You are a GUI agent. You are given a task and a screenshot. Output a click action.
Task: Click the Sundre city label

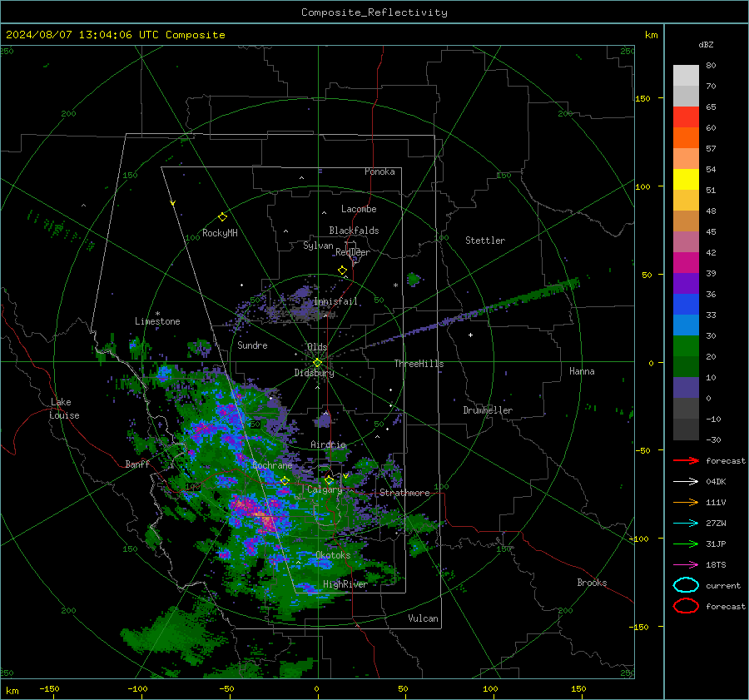click(252, 345)
